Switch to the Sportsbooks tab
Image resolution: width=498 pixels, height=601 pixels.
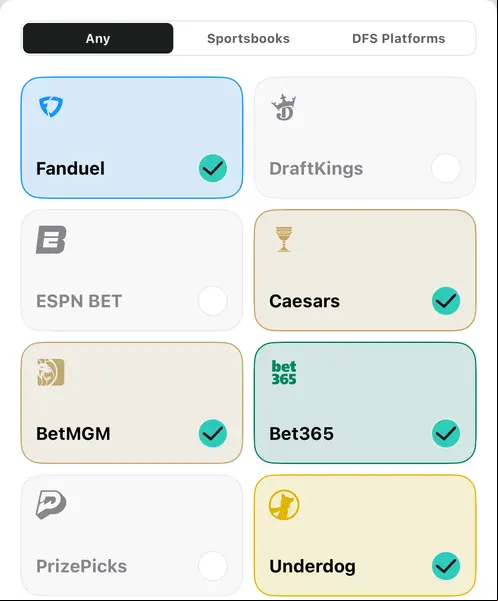[248, 38]
